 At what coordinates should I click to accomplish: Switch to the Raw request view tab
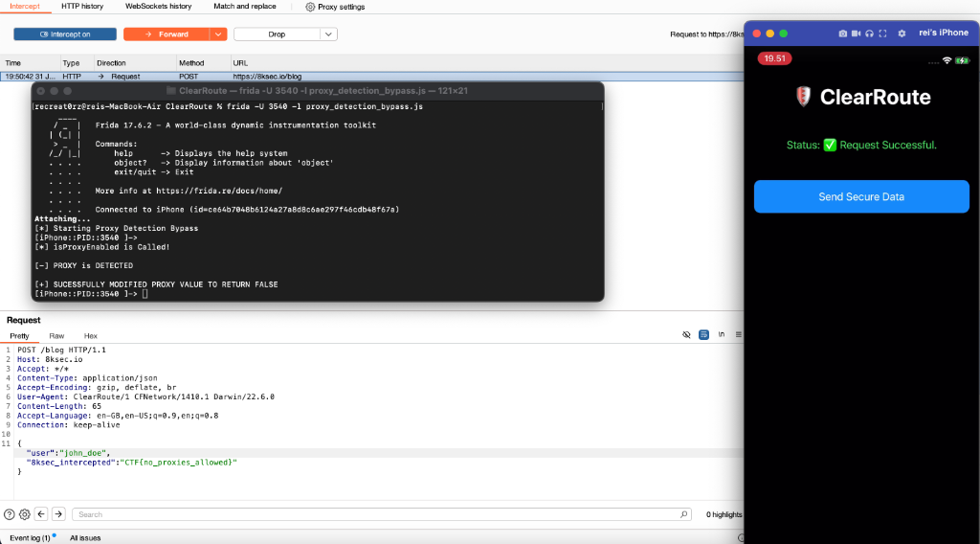pyautogui.click(x=56, y=336)
